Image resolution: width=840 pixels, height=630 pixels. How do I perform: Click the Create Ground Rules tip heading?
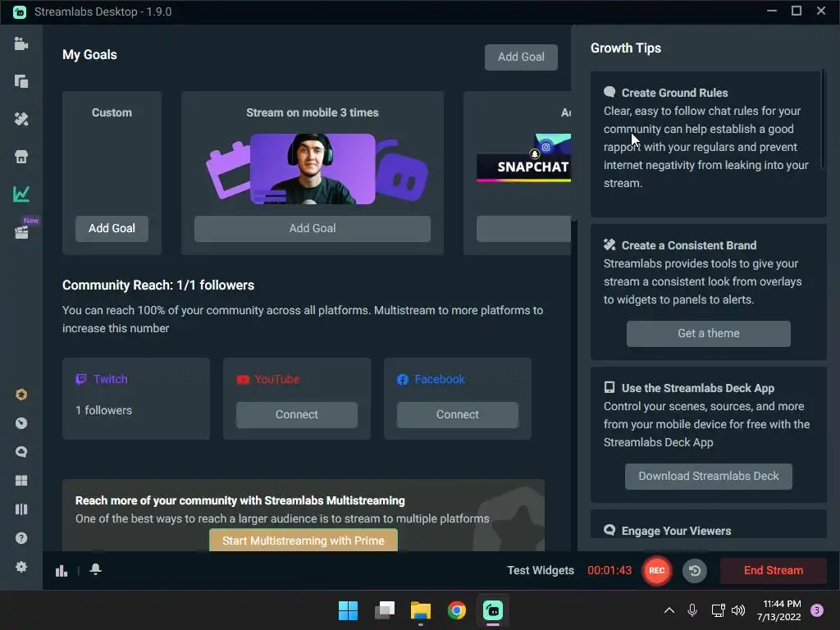tap(674, 93)
